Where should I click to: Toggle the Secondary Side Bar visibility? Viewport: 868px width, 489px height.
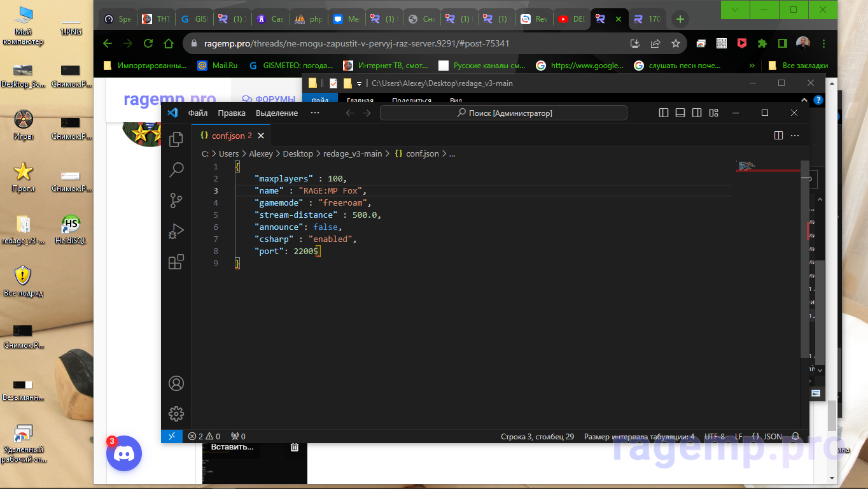pos(697,113)
